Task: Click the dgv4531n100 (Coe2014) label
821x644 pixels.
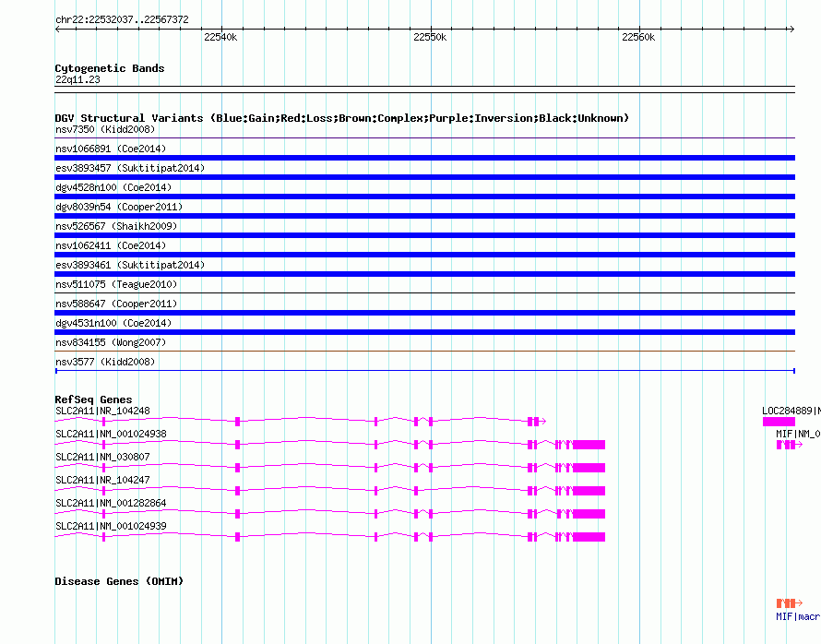Action: pyautogui.click(x=113, y=323)
